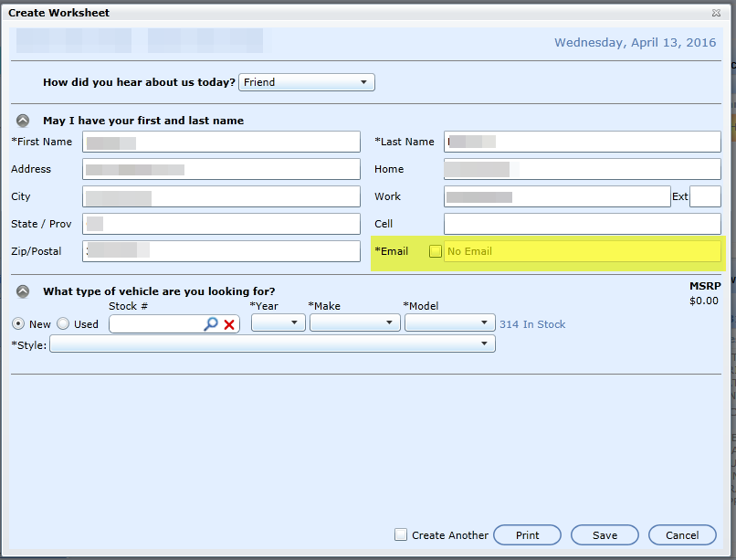Cancel the worksheet creation
This screenshot has width=736, height=560.
click(x=682, y=535)
